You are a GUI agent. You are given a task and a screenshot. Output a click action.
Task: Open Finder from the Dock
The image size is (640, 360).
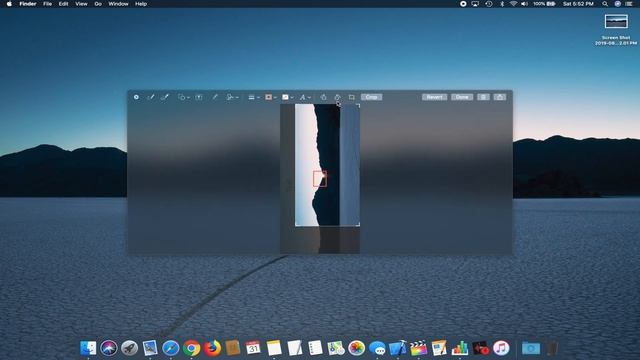point(88,348)
